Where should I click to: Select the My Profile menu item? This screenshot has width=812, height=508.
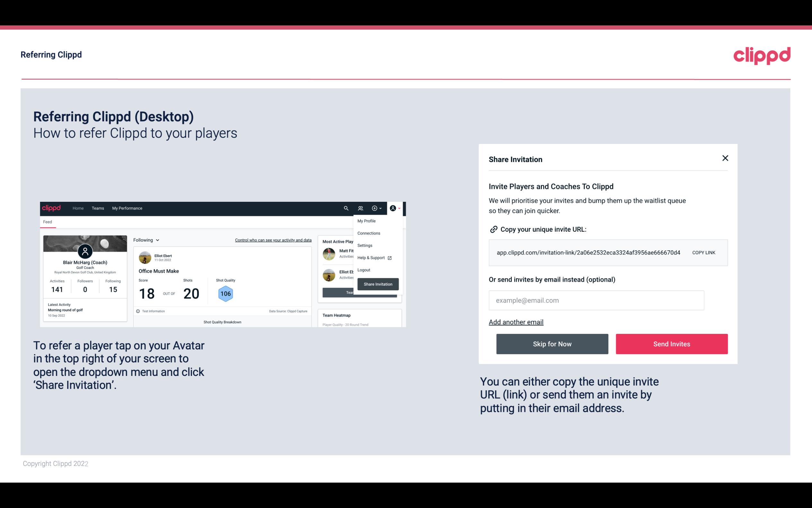tap(367, 221)
